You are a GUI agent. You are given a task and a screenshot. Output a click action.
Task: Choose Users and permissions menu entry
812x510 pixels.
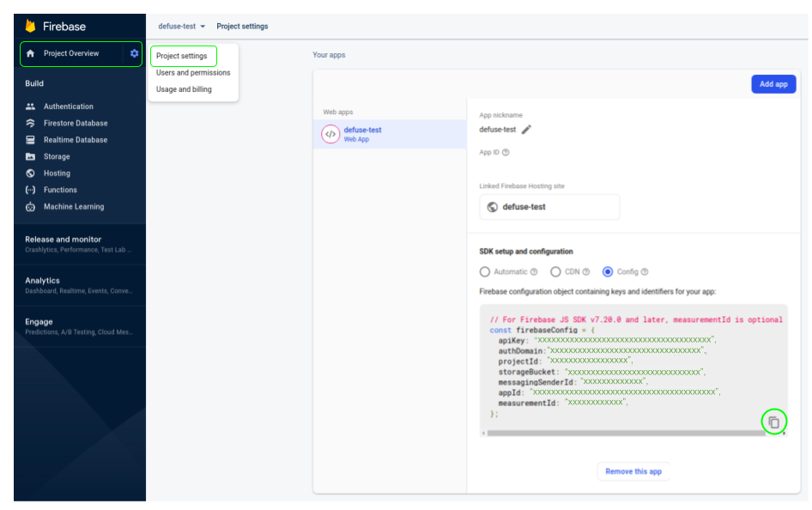193,72
